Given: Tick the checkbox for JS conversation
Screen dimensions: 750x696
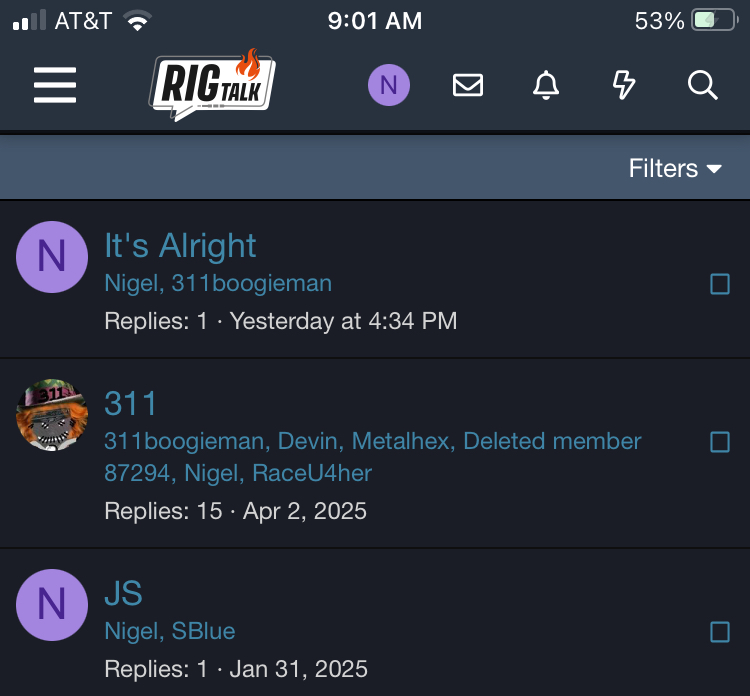Looking at the screenshot, I should (719, 632).
